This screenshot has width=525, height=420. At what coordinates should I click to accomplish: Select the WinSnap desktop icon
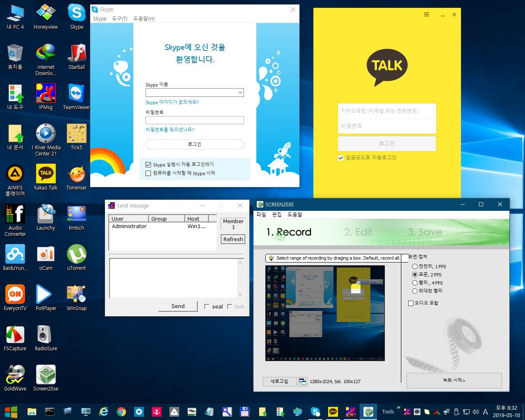[x=77, y=298]
